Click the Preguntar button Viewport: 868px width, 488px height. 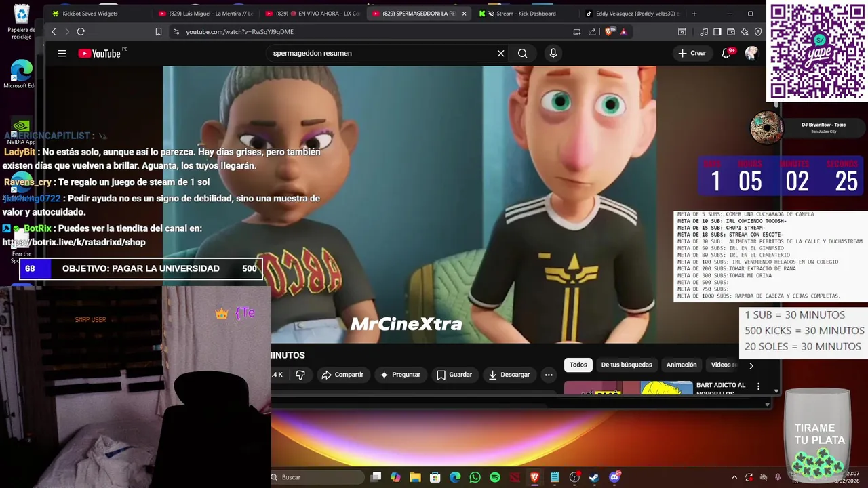pos(400,375)
